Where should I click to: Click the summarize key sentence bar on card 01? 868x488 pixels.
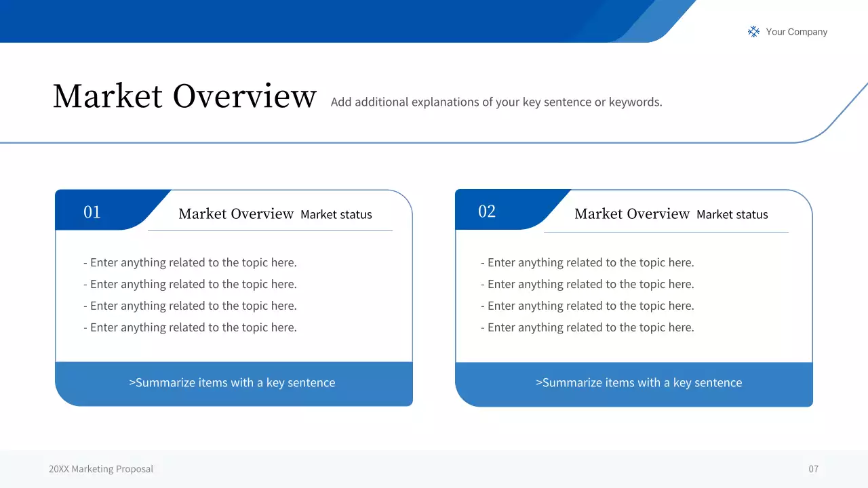click(x=233, y=382)
